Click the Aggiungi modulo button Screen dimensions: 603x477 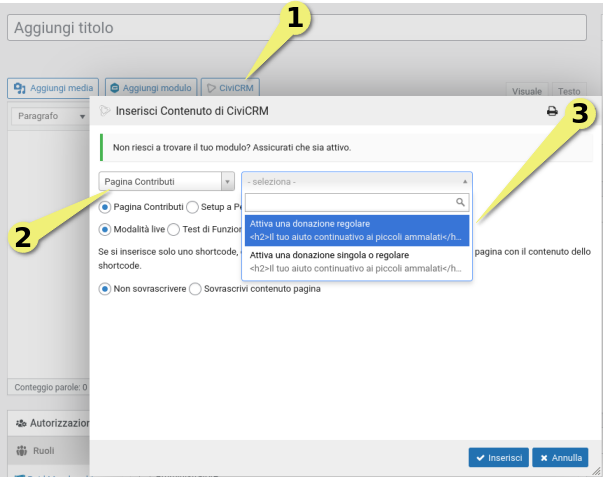click(151, 88)
